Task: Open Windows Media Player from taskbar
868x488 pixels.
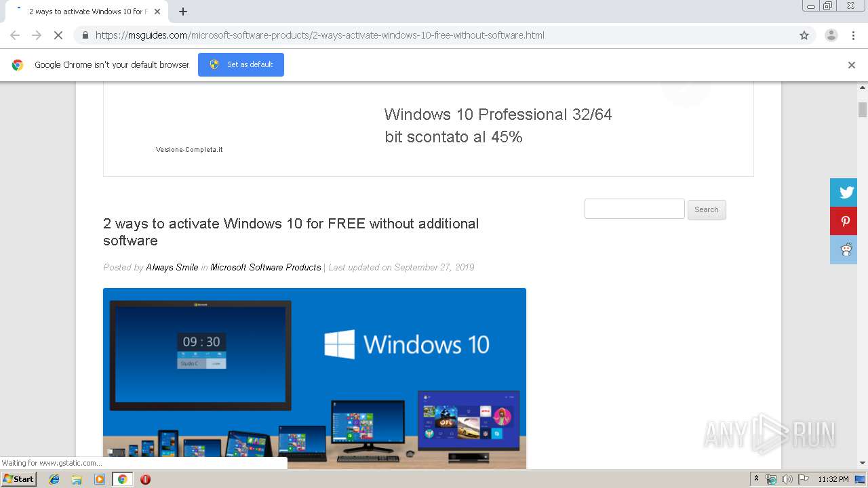Action: 100,479
